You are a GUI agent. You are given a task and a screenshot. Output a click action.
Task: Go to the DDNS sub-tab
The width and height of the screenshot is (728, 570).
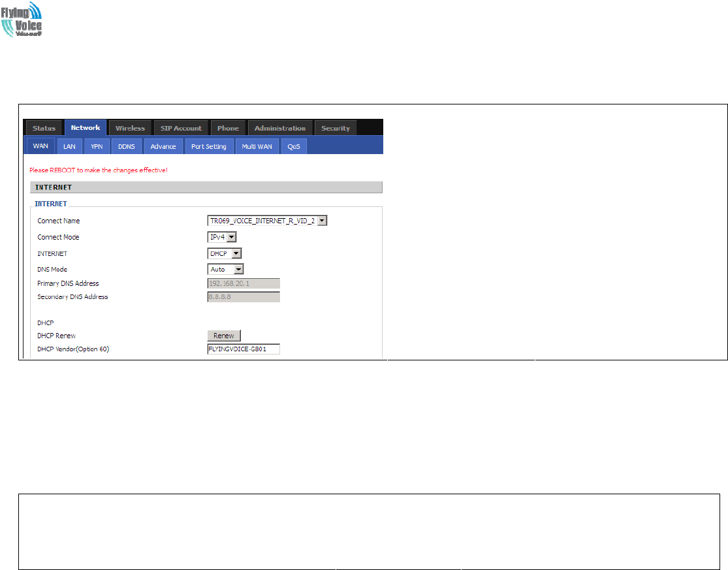126,146
